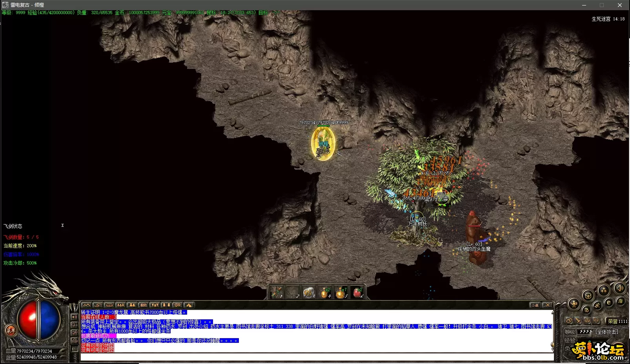630x364 pixels.
Task: Switch the [全体攻击] attack mode
Action: [606, 332]
